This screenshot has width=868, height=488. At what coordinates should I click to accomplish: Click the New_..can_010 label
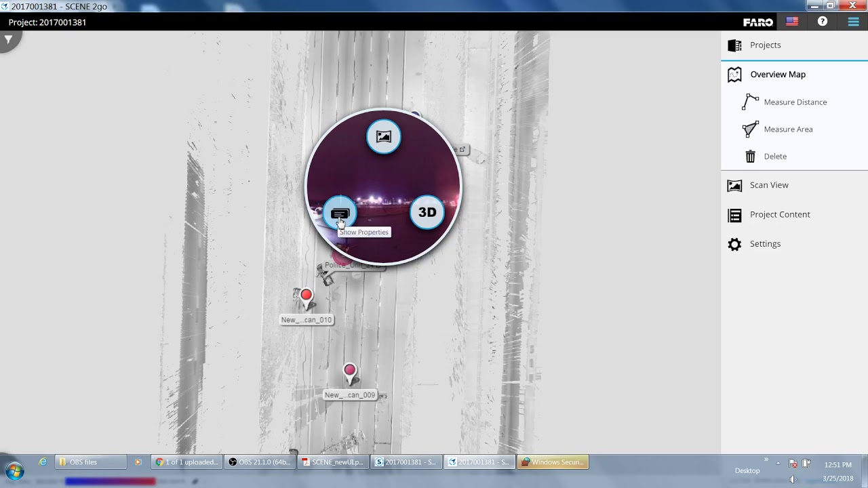tap(307, 320)
